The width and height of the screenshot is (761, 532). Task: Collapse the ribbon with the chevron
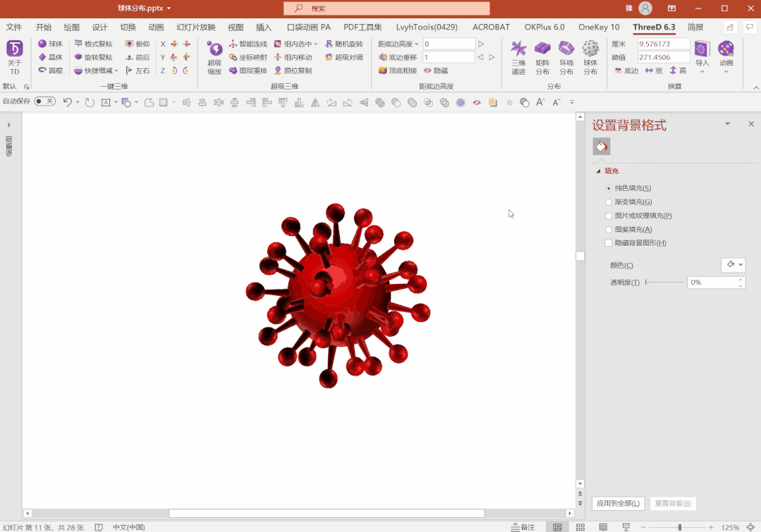pyautogui.click(x=755, y=88)
